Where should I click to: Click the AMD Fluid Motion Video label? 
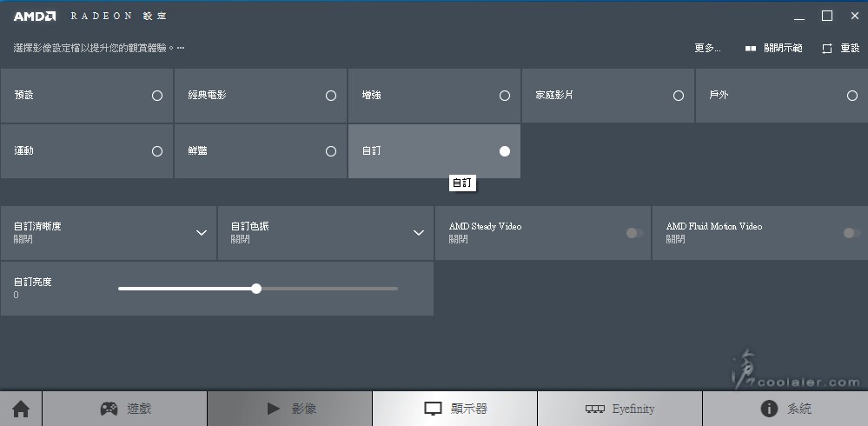[x=714, y=226]
